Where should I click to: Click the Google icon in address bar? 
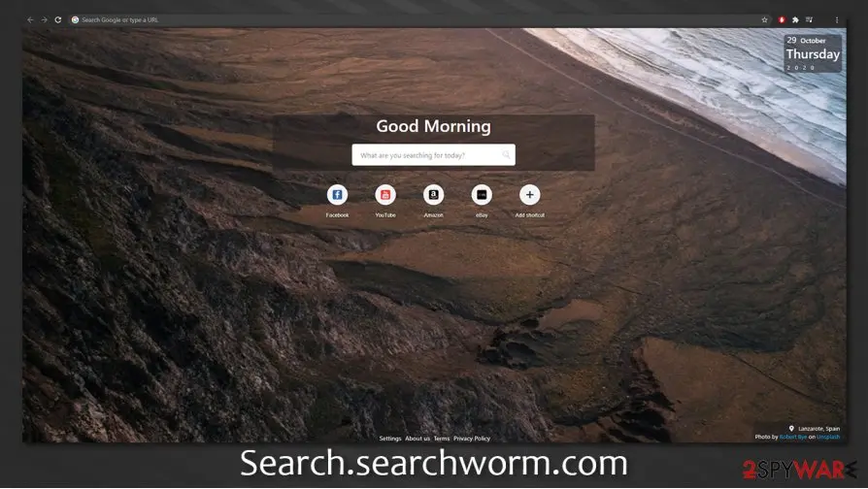[x=76, y=20]
